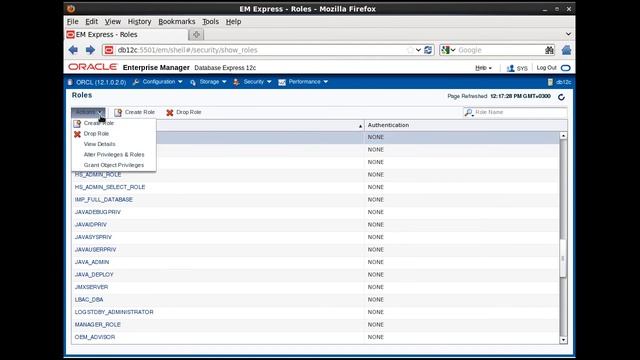The width and height of the screenshot is (640, 360).
Task: Open the Tools menu
Action: (x=211, y=22)
